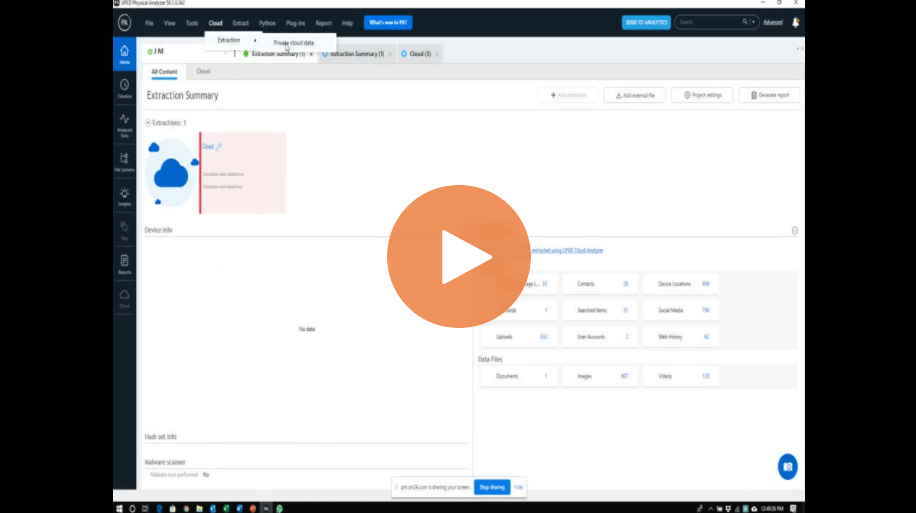Click the Search input field
The height and width of the screenshot is (513, 916).
coord(709,22)
